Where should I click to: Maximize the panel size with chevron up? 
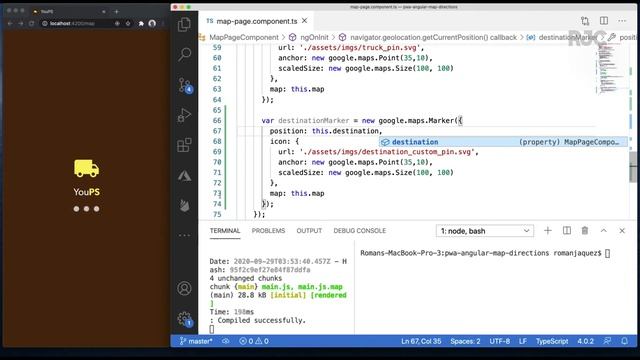(604, 231)
